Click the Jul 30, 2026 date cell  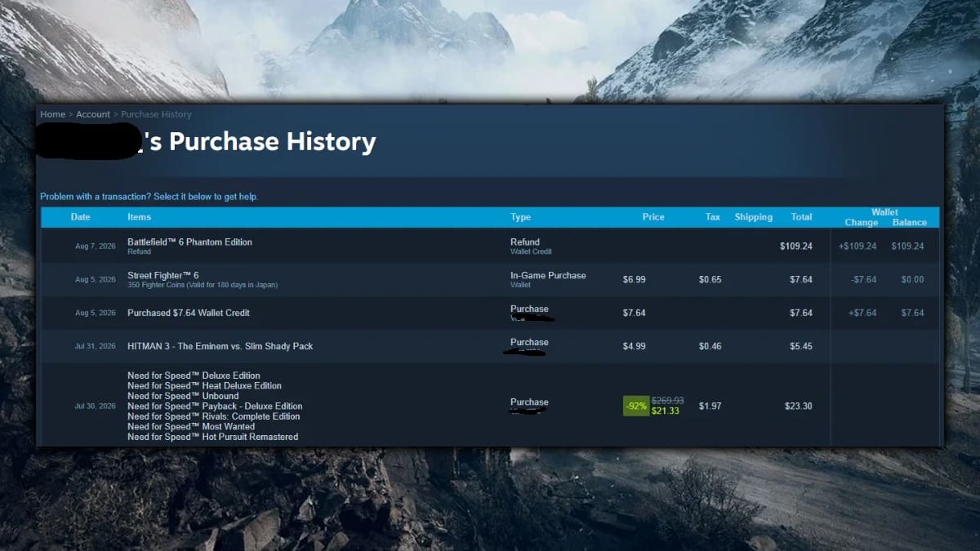point(96,406)
